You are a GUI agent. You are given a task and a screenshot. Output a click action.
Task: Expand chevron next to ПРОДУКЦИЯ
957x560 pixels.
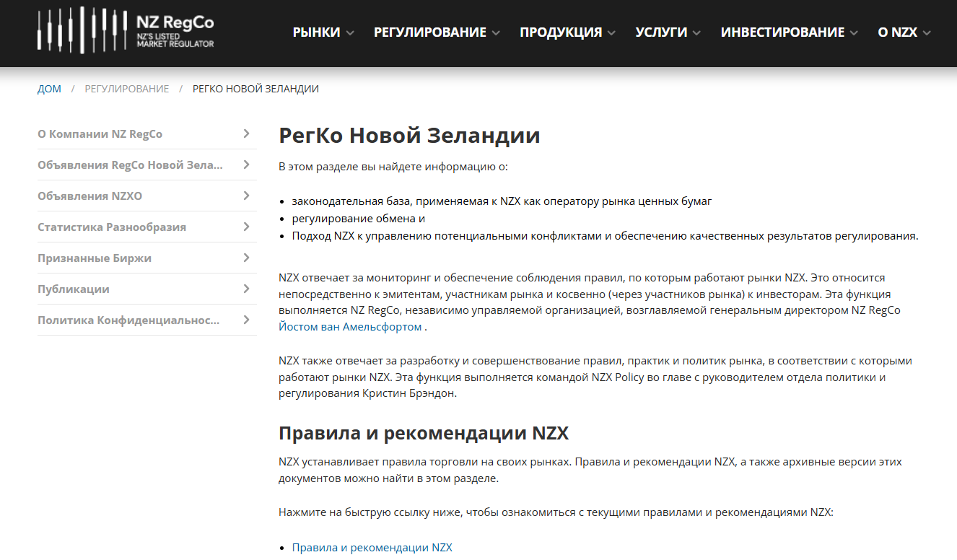611,33
